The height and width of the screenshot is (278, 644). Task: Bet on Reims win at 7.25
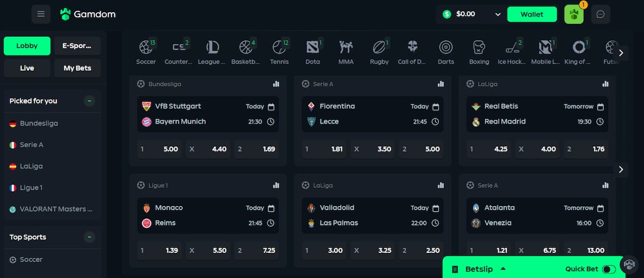tap(257, 250)
